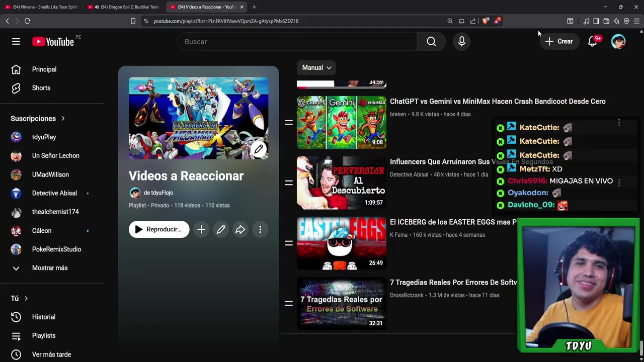The width and height of the screenshot is (644, 362).
Task: Toggle browser sidebar panel icon
Action: [x=596, y=21]
